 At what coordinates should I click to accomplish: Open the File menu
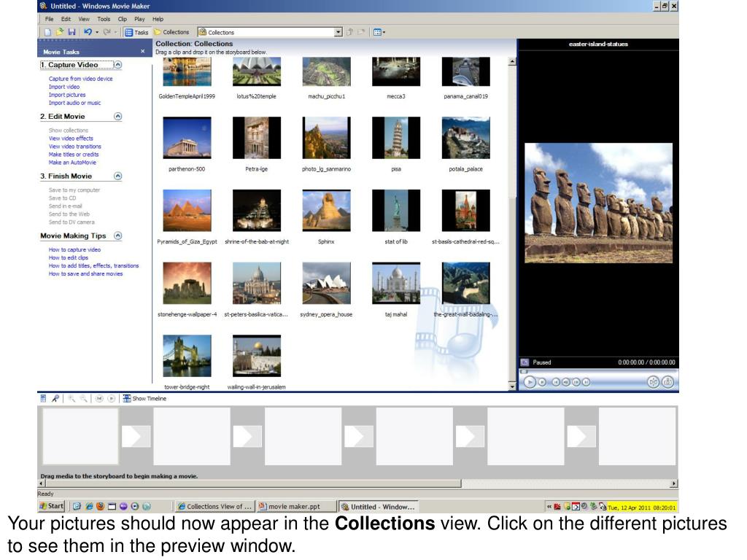(x=49, y=19)
